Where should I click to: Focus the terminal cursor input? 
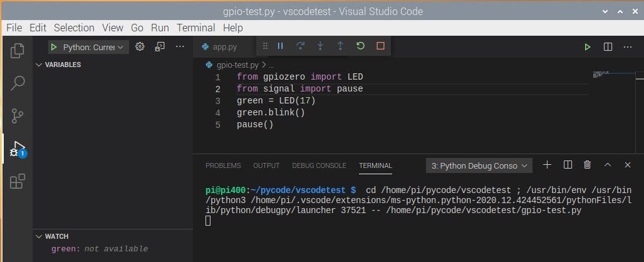[208, 221]
